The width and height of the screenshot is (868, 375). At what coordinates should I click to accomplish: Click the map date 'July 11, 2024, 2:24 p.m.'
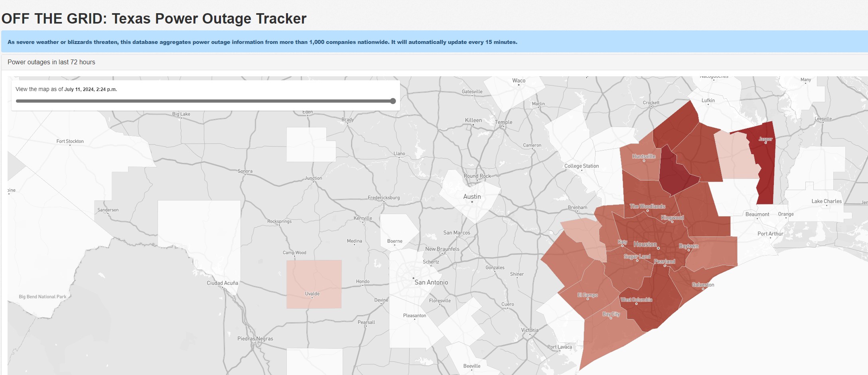pyautogui.click(x=91, y=89)
